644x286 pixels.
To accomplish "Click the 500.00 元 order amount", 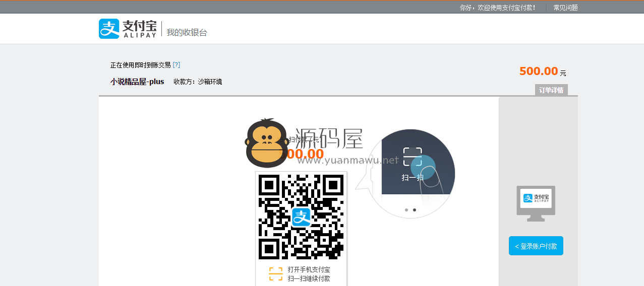I will point(543,71).
